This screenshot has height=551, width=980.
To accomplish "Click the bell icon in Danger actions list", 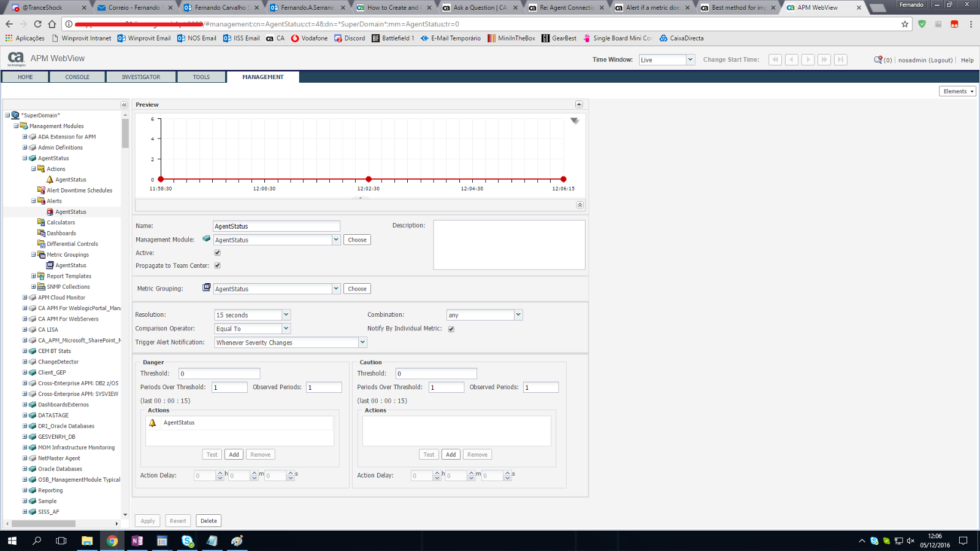I will pyautogui.click(x=153, y=423).
